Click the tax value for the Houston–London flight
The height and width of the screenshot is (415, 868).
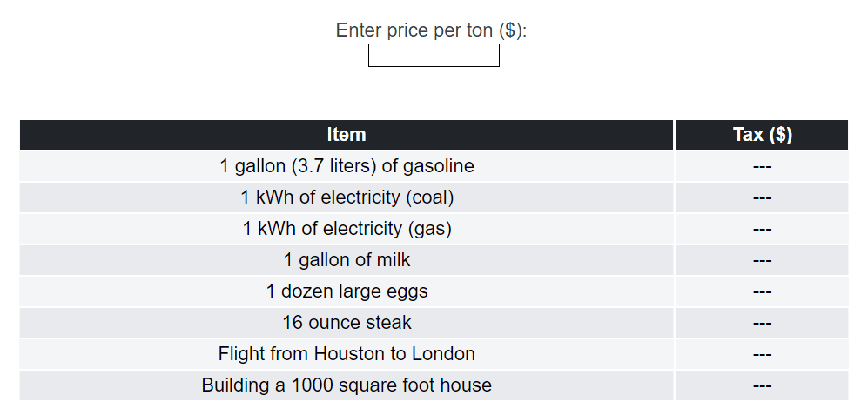coord(762,354)
